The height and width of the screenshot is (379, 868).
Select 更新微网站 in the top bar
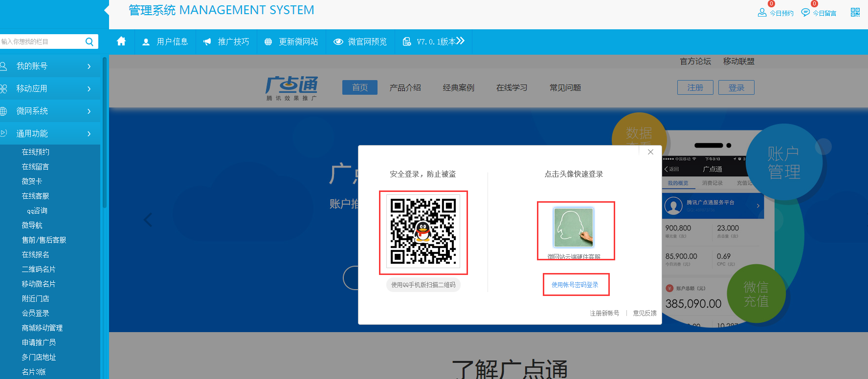pos(291,42)
